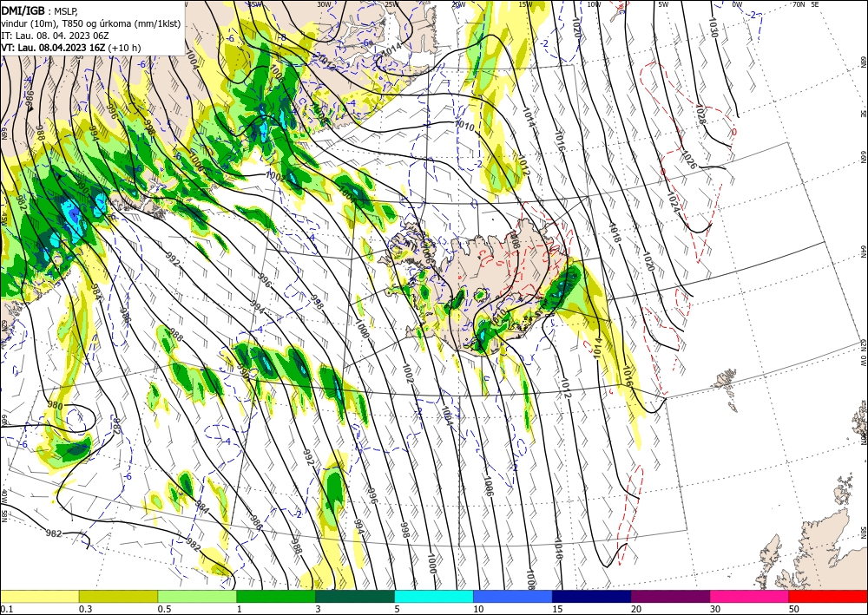868x615 pixels.
Task: Click the red 50+ mm legend swatch
Action: tap(828, 596)
